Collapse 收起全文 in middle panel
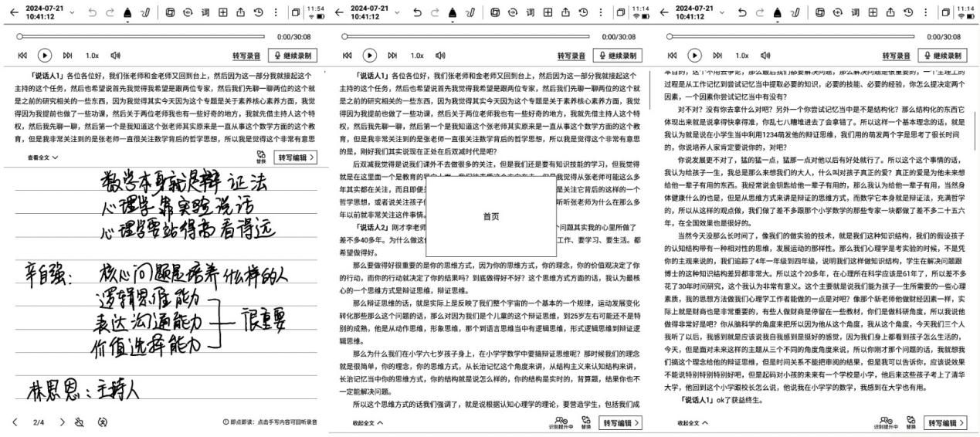980x437 pixels. pos(368,423)
